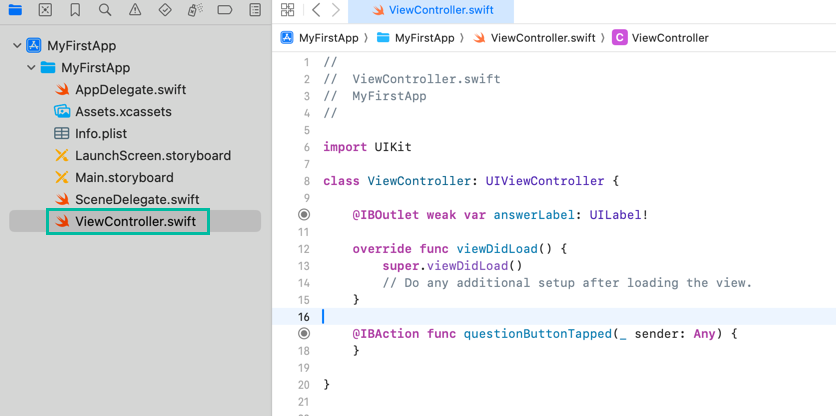Viewport: 836px width, 416px height.
Task: Open the Find navigator magnifier icon
Action: pos(105,10)
